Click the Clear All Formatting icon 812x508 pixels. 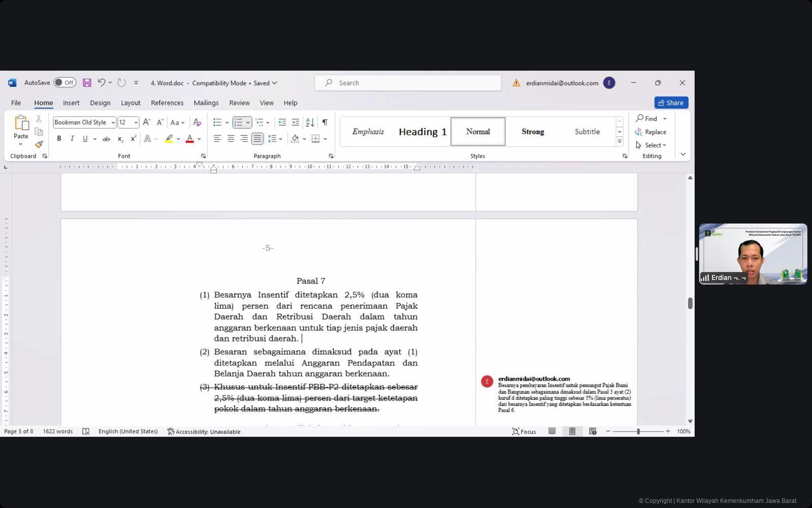pyautogui.click(x=197, y=122)
